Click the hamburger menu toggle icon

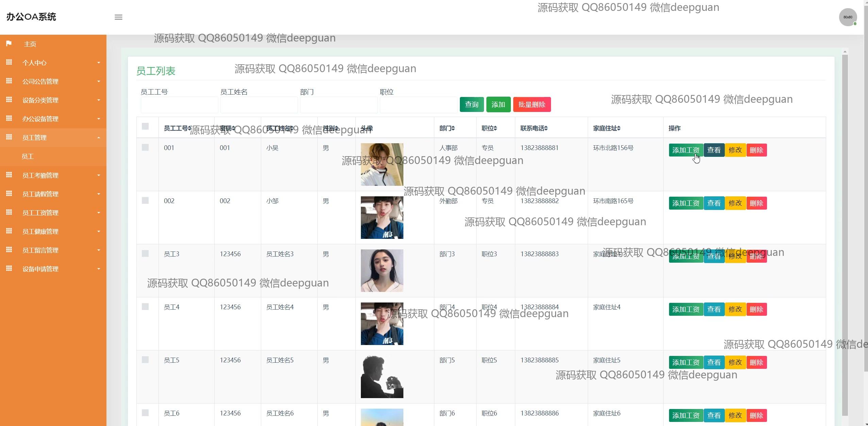click(118, 17)
